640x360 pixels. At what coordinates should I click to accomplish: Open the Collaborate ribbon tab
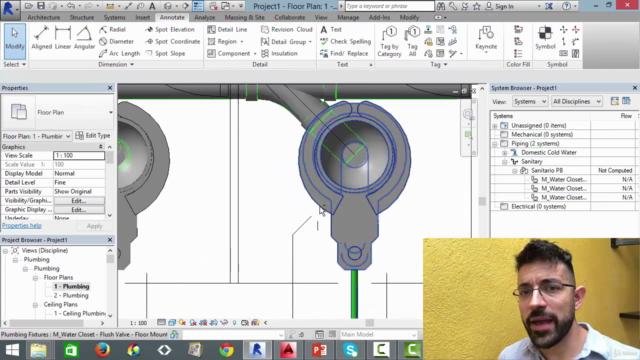[x=289, y=18]
